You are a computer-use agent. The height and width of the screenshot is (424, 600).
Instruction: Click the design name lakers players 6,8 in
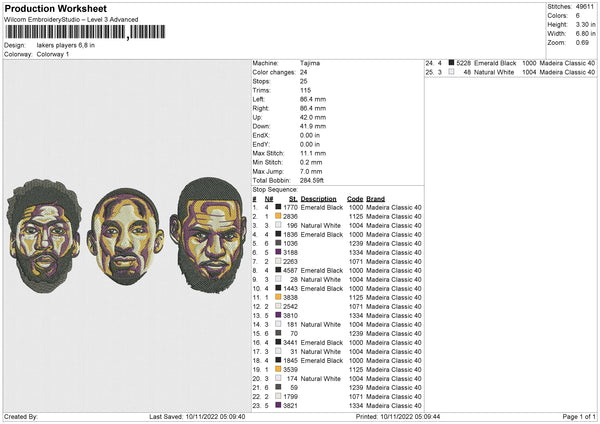pyautogui.click(x=66, y=45)
